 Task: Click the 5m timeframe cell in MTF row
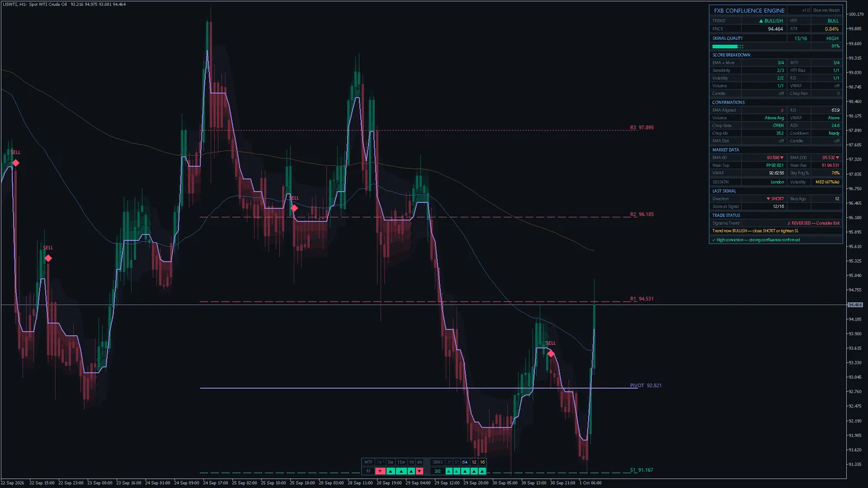tap(391, 462)
